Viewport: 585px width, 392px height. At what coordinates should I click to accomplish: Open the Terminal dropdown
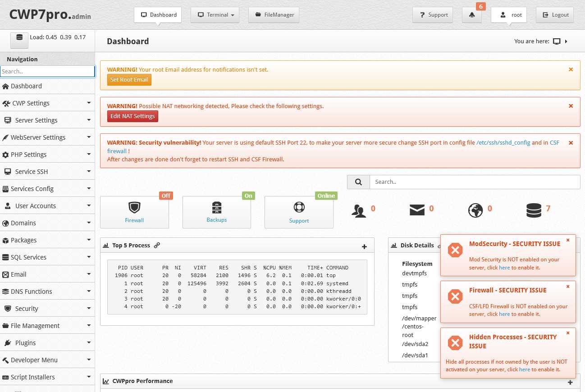(x=215, y=15)
